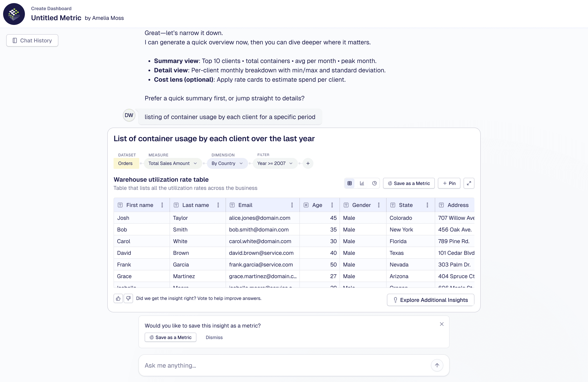Click State column type icon
Screen dimensions: 588x382
[x=393, y=205]
